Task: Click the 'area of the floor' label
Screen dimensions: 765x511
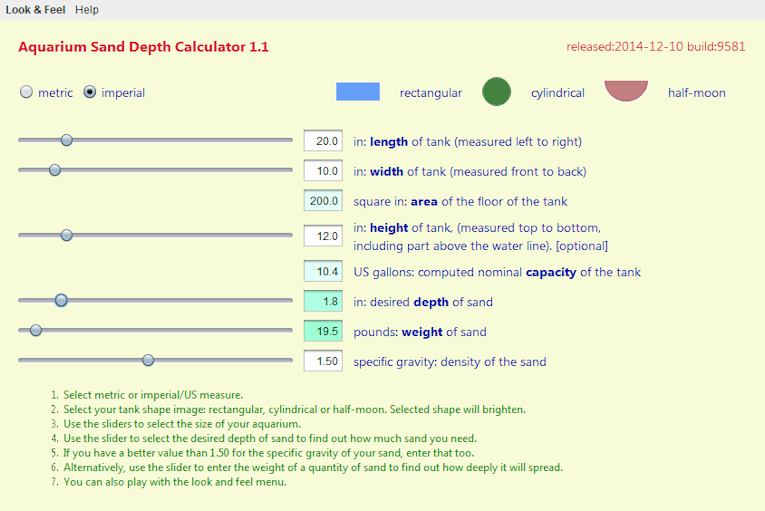Action: coord(460,201)
